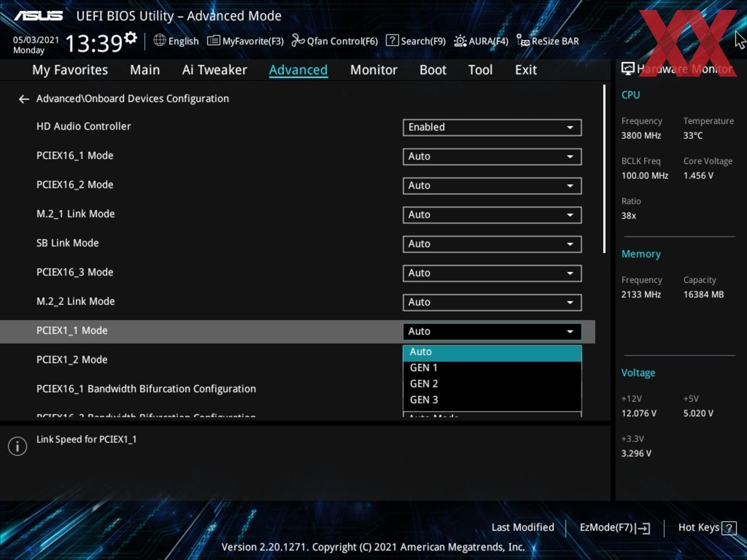
Task: Open SB Link Mode dropdown
Action: click(492, 244)
